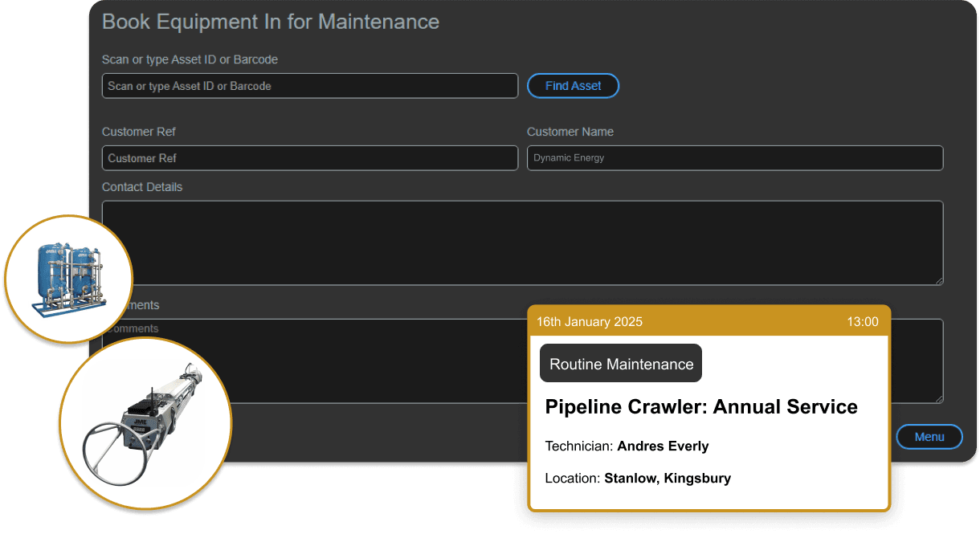980x534 pixels.
Task: Click the Customer Ref label
Action: (139, 132)
